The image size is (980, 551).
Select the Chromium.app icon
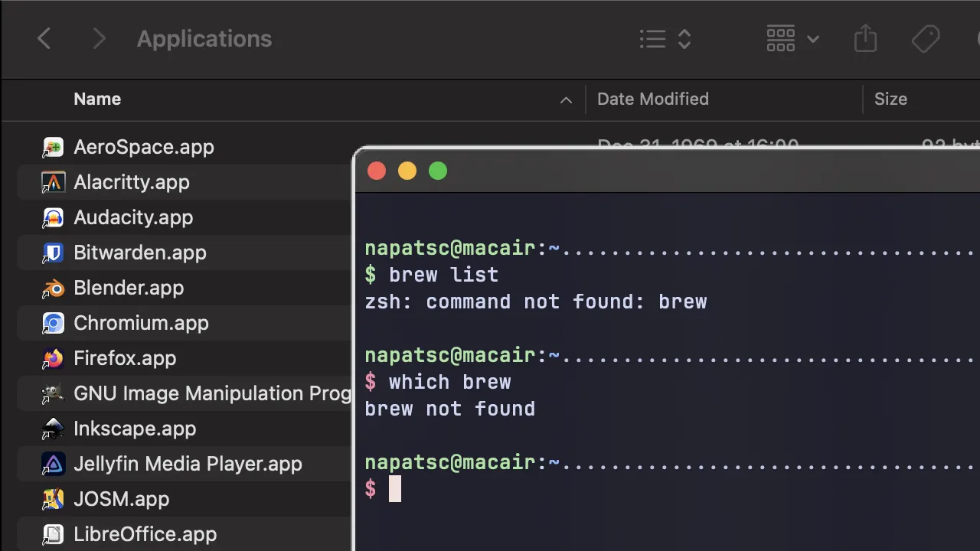coord(53,323)
